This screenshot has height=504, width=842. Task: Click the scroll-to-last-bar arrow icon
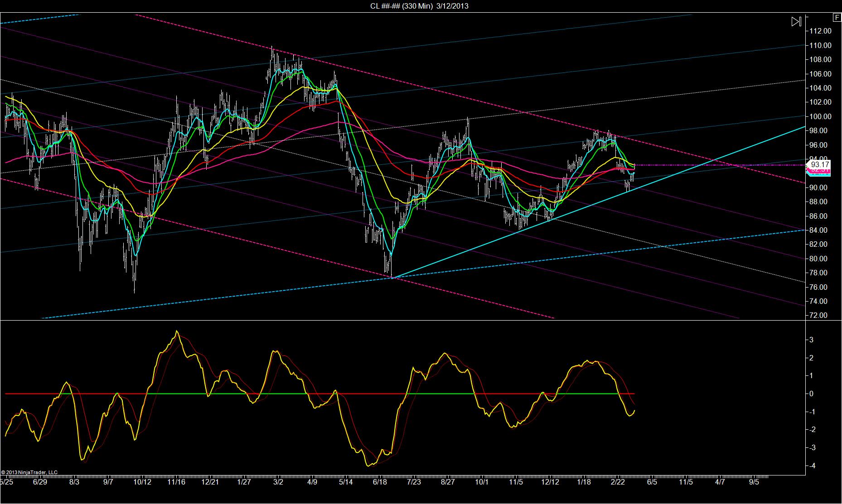796,21
